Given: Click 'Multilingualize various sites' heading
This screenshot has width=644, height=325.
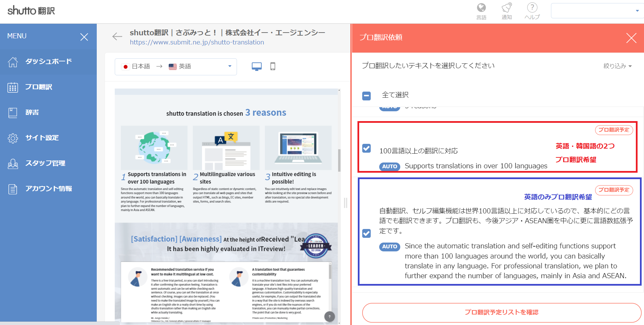Looking at the screenshot, I should (x=227, y=178).
